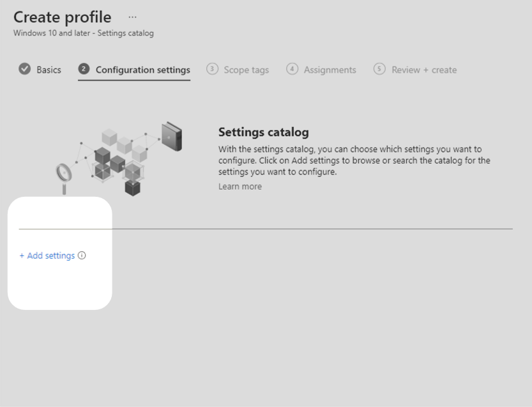Image resolution: width=532 pixels, height=407 pixels.
Task: Click the checkmark icon next to Basics
Action: (x=24, y=69)
